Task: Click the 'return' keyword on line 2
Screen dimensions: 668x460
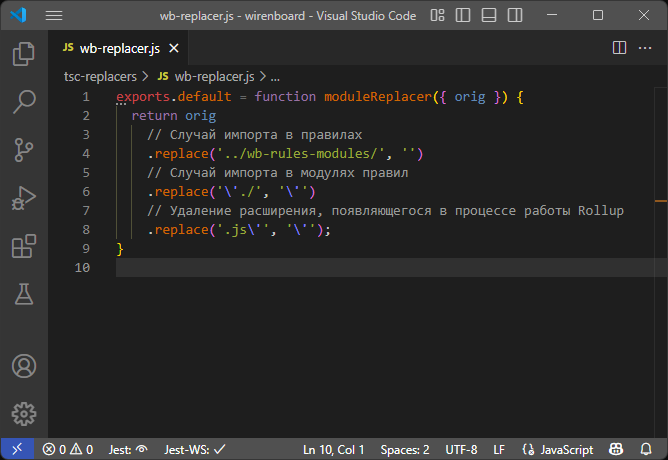Action: click(154, 116)
